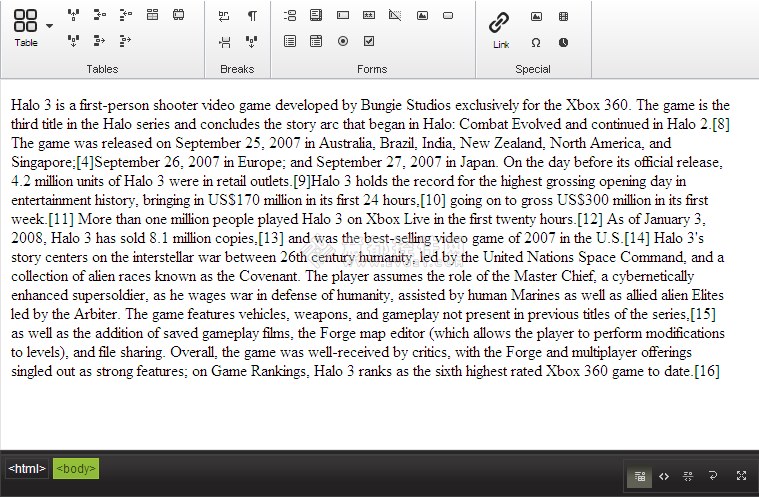Insert a push button form element
Viewport: 759px width, 498px height.
click(x=448, y=15)
